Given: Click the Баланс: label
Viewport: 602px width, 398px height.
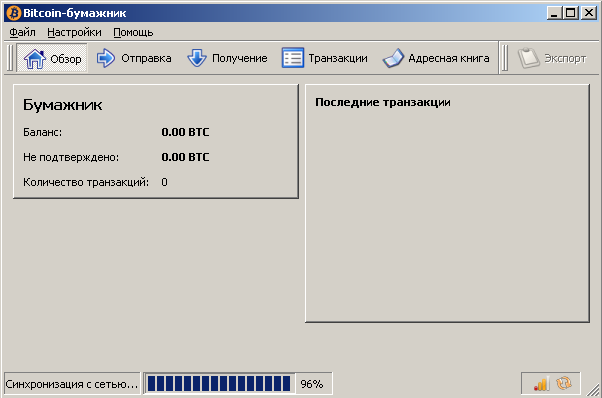Looking at the screenshot, I should tap(42, 132).
